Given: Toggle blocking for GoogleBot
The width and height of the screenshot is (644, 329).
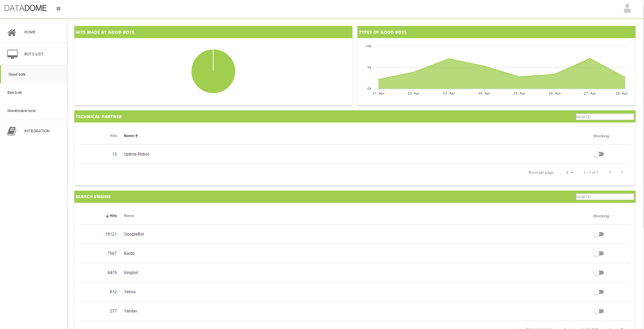Looking at the screenshot, I should coord(598,234).
